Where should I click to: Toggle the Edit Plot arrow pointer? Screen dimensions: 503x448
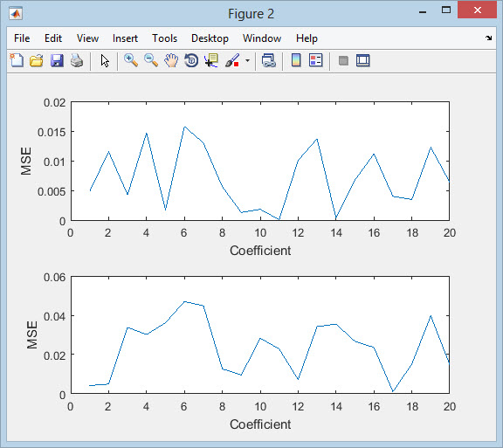tap(105, 60)
